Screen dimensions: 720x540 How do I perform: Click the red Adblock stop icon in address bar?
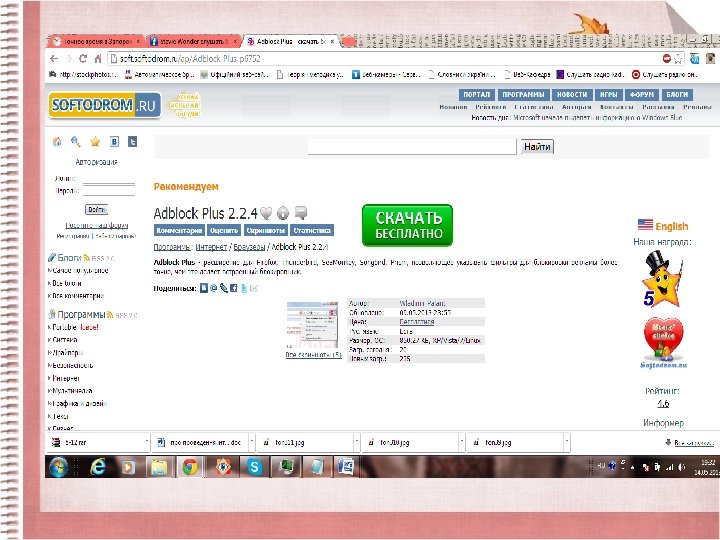(x=667, y=58)
